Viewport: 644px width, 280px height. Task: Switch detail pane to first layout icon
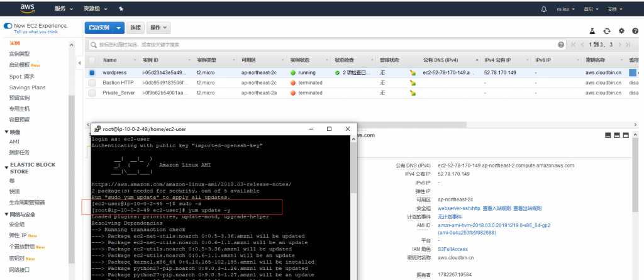pos(608,135)
